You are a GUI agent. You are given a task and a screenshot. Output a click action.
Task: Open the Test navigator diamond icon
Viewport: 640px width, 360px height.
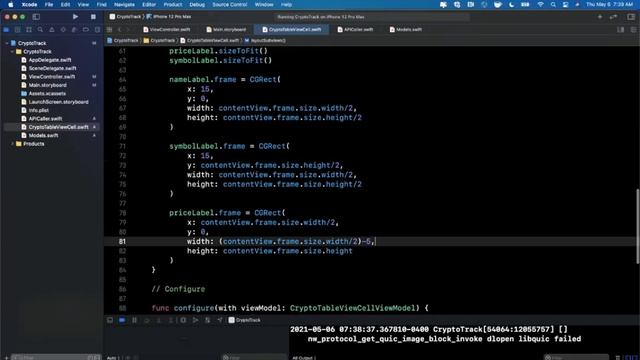pos(63,29)
